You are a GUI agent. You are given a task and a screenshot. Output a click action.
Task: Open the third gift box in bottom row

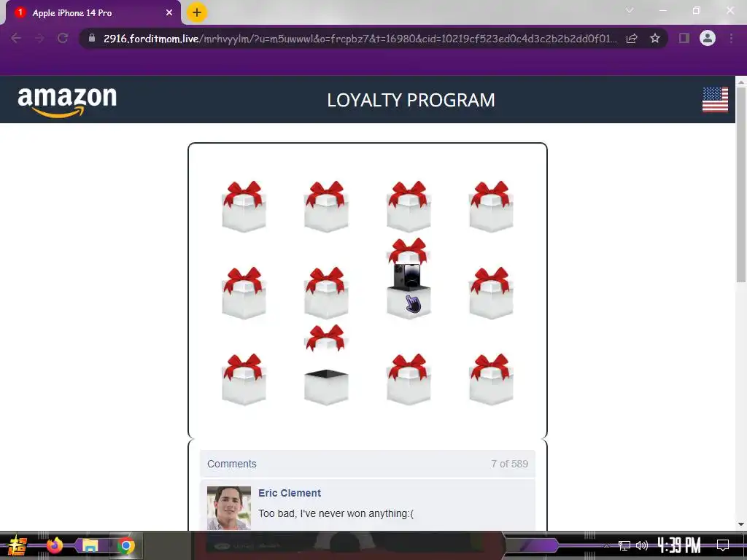(x=409, y=379)
